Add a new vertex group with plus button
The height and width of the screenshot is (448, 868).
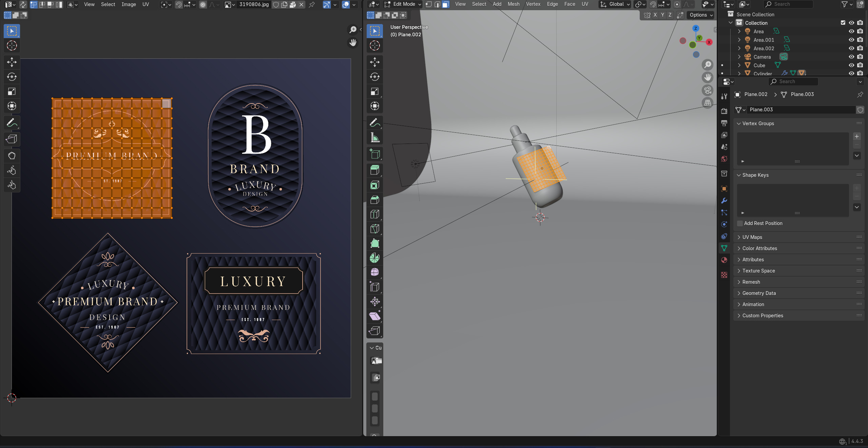857,136
